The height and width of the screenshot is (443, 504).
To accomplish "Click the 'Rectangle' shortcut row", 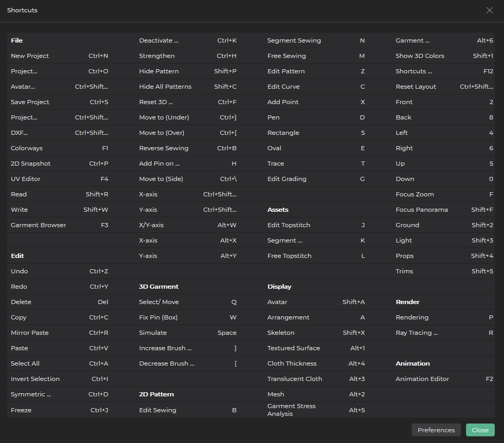I will (x=316, y=133).
